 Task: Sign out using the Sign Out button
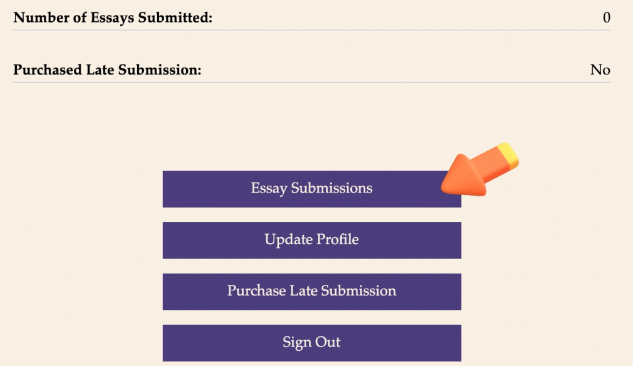tap(312, 343)
